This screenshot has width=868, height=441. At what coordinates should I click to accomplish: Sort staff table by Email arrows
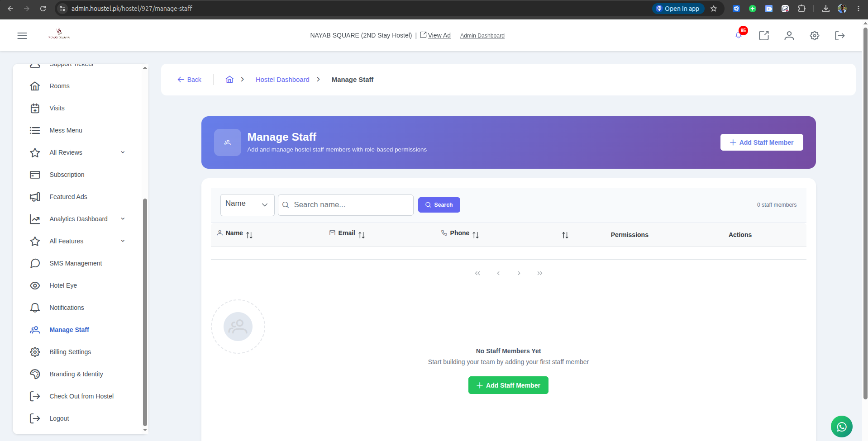click(x=362, y=235)
